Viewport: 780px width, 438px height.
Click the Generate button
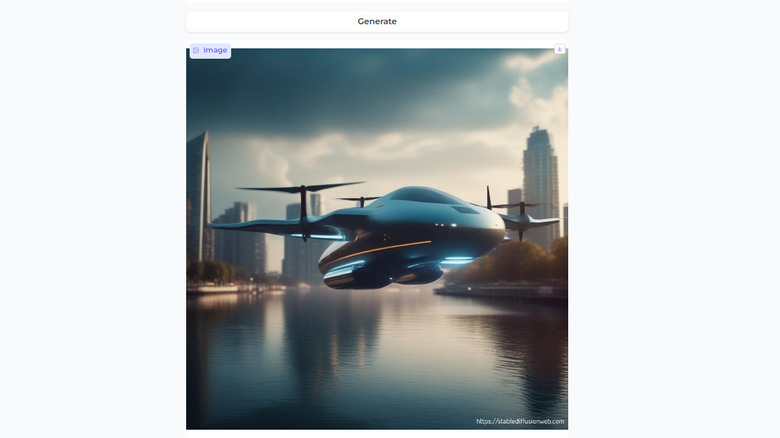(377, 21)
